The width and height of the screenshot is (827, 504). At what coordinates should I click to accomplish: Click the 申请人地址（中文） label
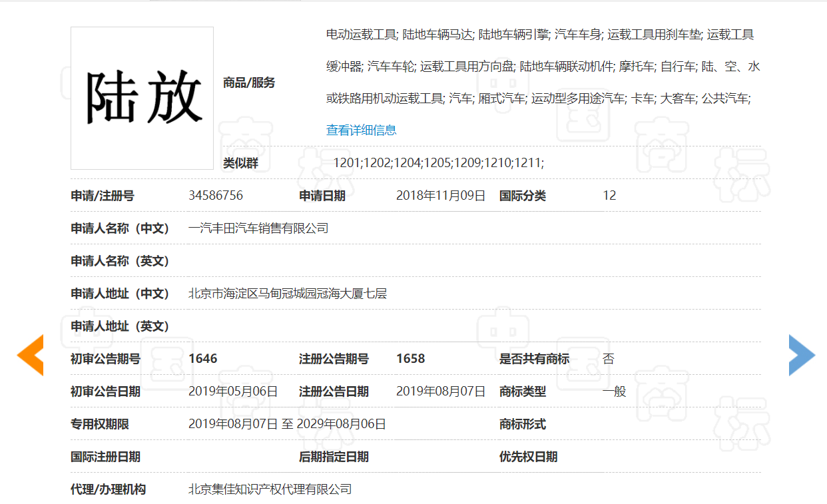pos(121,294)
